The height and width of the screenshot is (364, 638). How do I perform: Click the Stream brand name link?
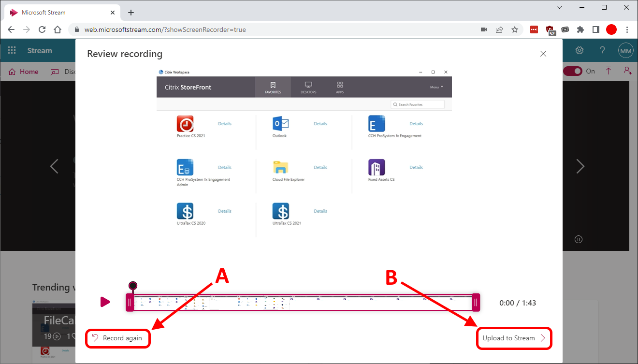(x=40, y=50)
